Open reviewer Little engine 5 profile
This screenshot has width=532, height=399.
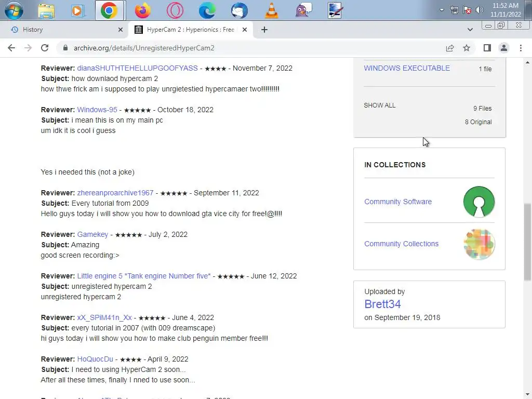coord(144,276)
